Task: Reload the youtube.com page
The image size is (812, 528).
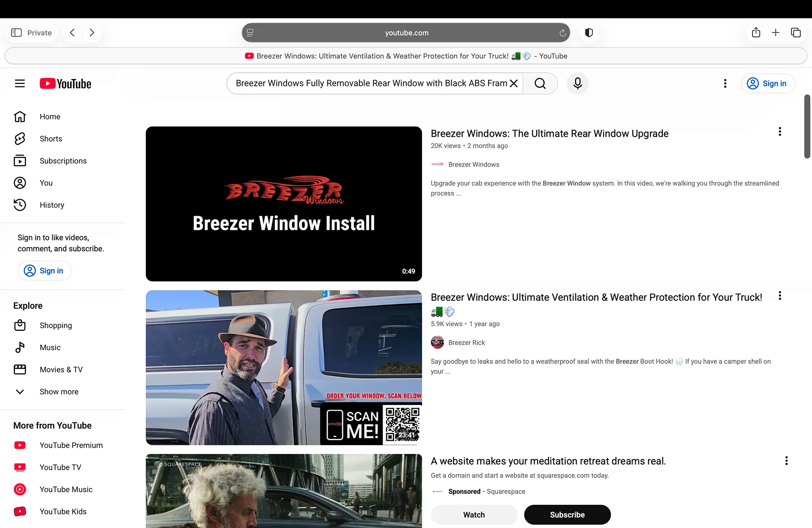Action: (562, 33)
